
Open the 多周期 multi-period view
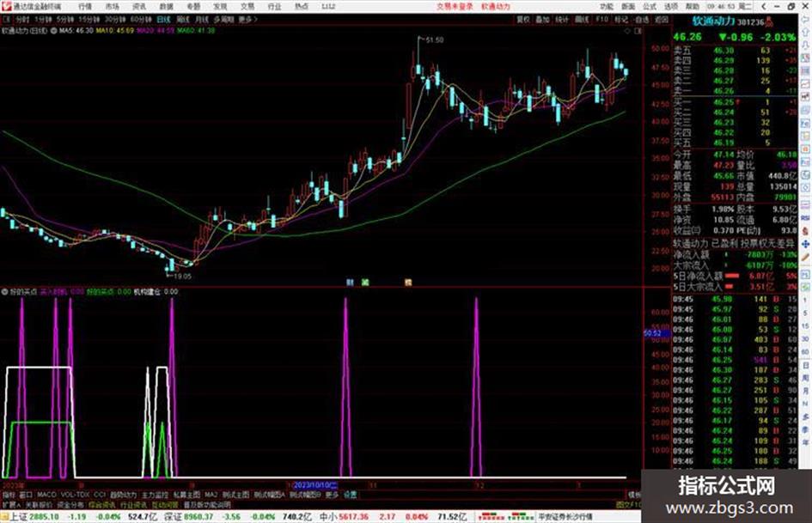[x=223, y=19]
